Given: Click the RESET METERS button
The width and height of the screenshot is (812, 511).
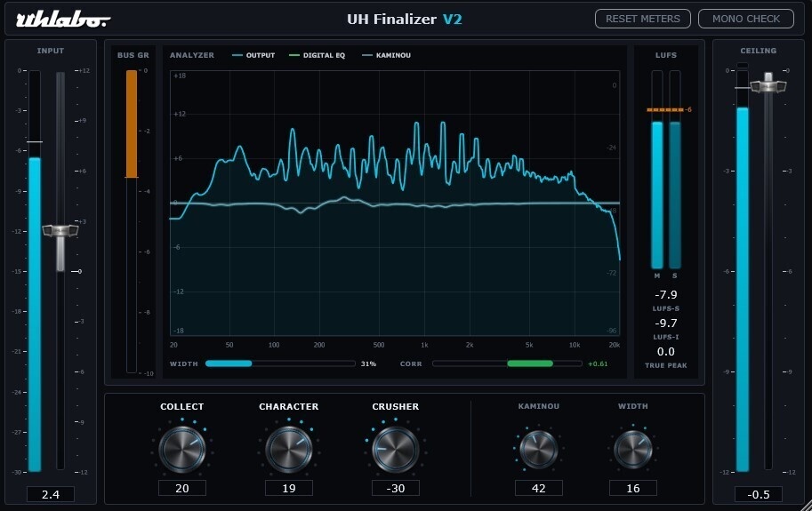Looking at the screenshot, I should pyautogui.click(x=643, y=19).
